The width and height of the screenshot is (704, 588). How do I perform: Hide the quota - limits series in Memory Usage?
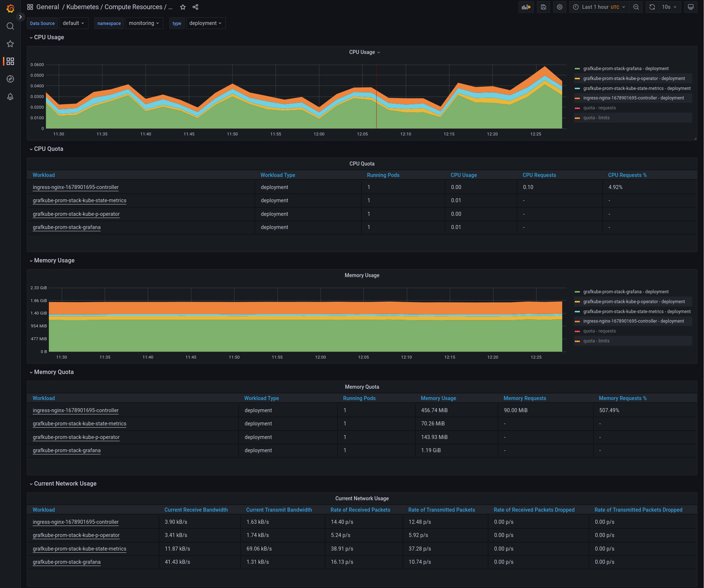point(596,341)
